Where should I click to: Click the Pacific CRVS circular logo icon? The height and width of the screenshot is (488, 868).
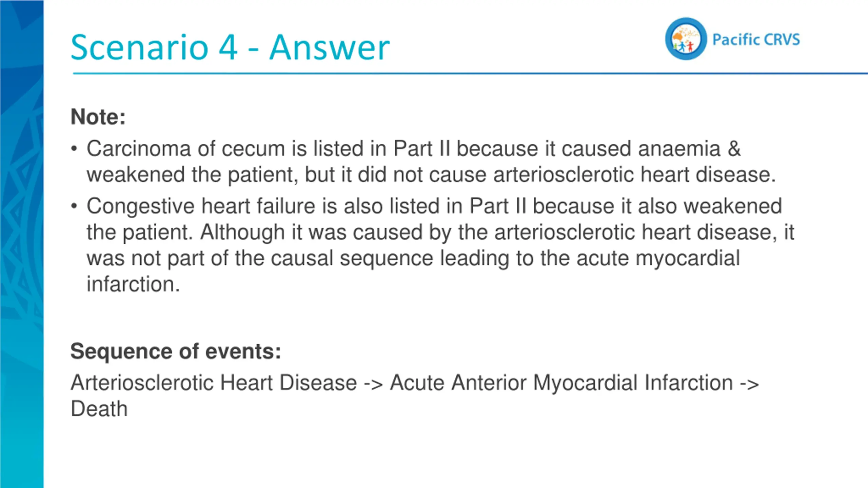click(x=686, y=39)
